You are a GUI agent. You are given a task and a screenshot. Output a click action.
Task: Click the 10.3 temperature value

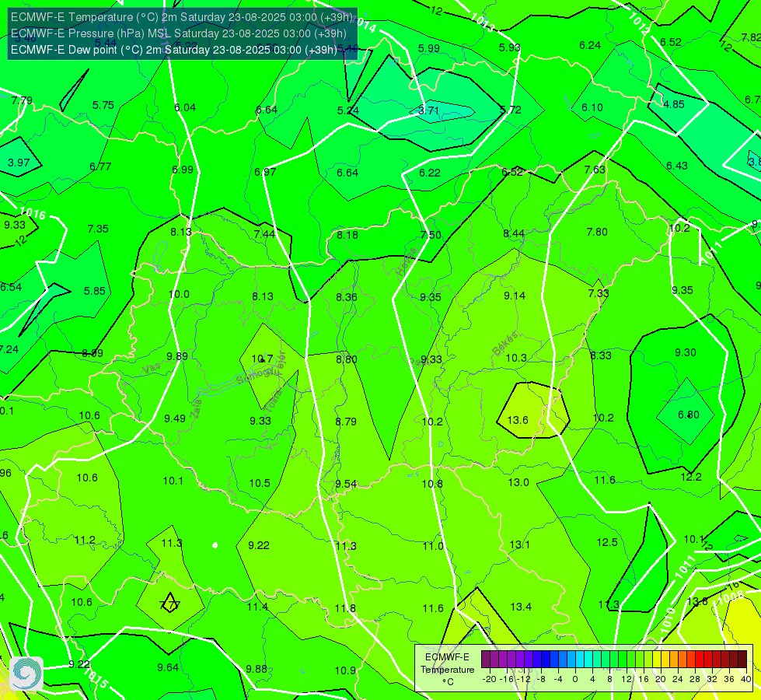(516, 358)
